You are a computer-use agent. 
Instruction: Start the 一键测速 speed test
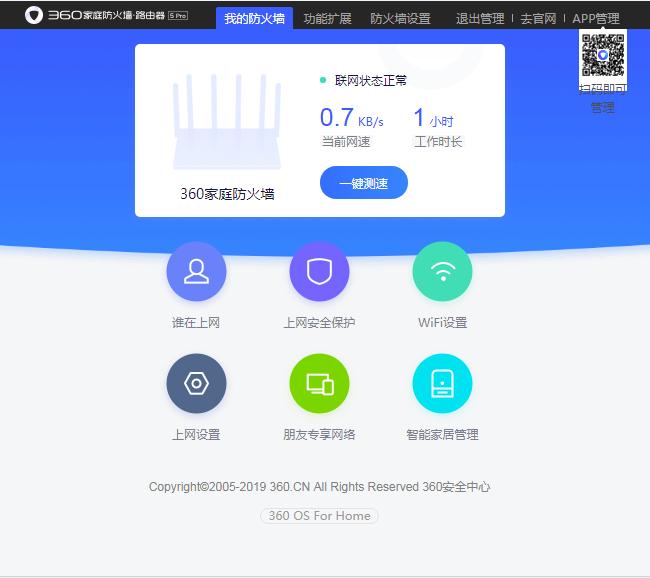(x=364, y=182)
